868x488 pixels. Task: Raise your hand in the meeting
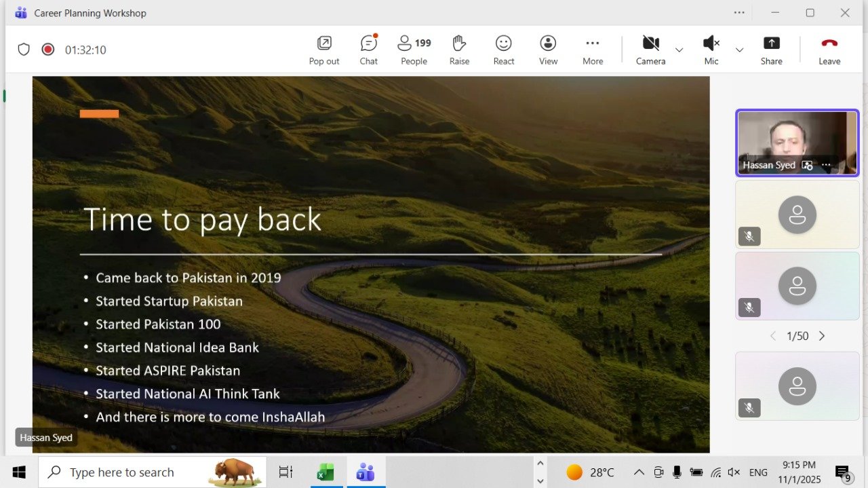click(x=459, y=50)
